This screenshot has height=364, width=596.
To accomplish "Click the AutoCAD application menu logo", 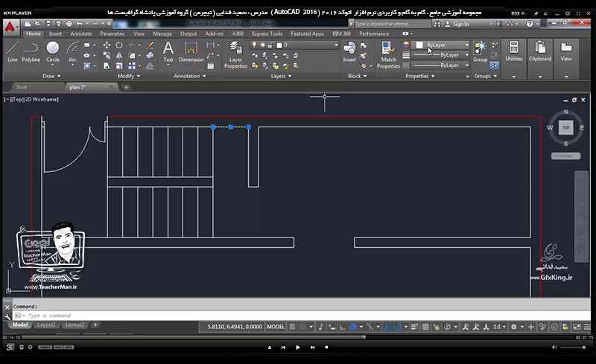I will tap(10, 27).
